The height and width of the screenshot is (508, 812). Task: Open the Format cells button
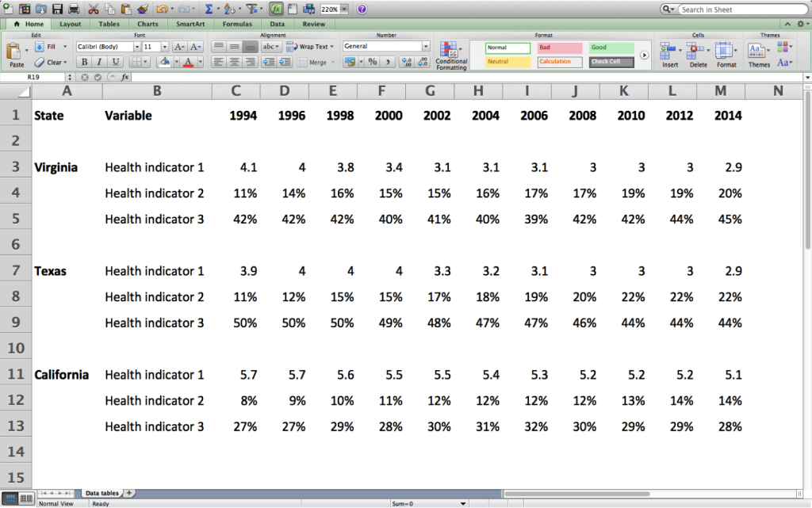point(726,55)
